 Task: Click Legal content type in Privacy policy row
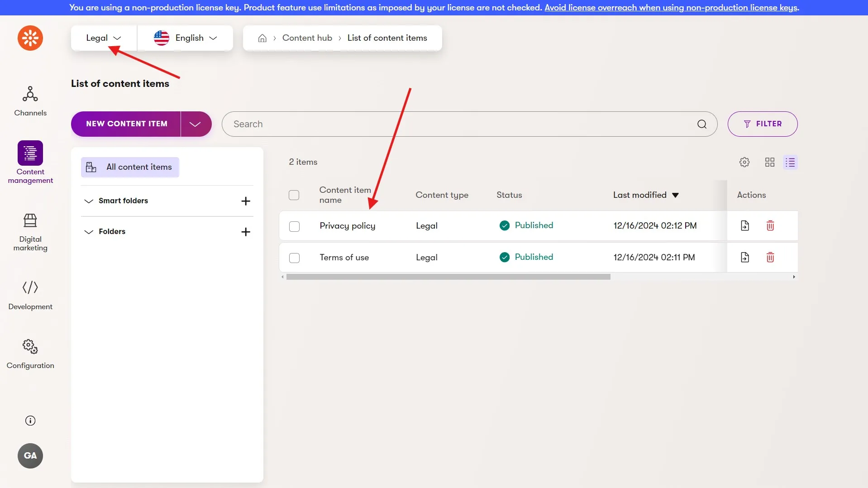click(x=427, y=225)
